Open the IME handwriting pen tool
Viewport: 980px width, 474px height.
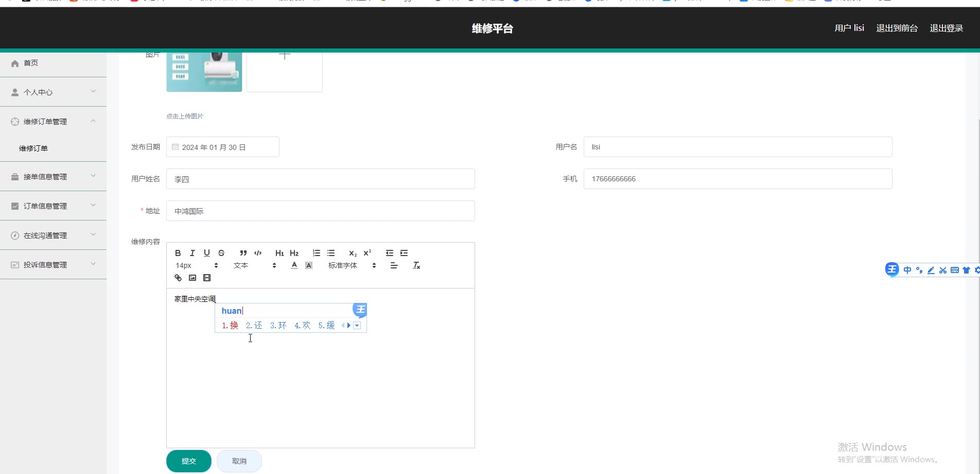pos(931,270)
